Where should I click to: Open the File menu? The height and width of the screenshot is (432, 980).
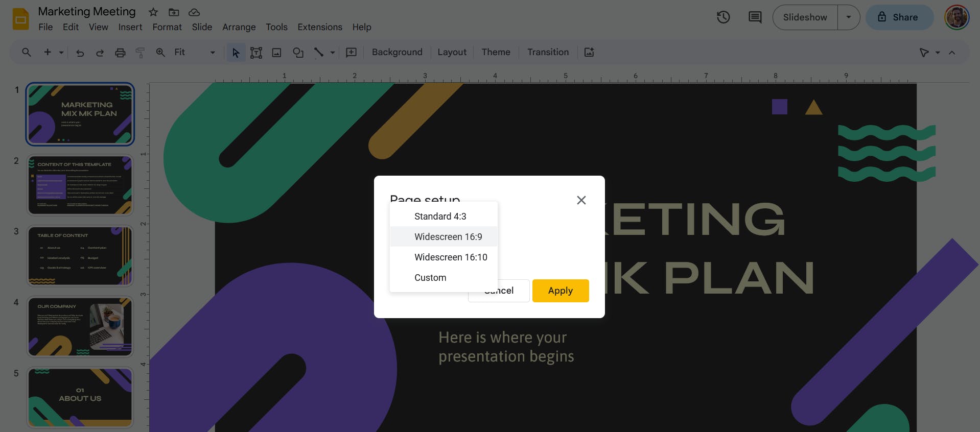(45, 27)
